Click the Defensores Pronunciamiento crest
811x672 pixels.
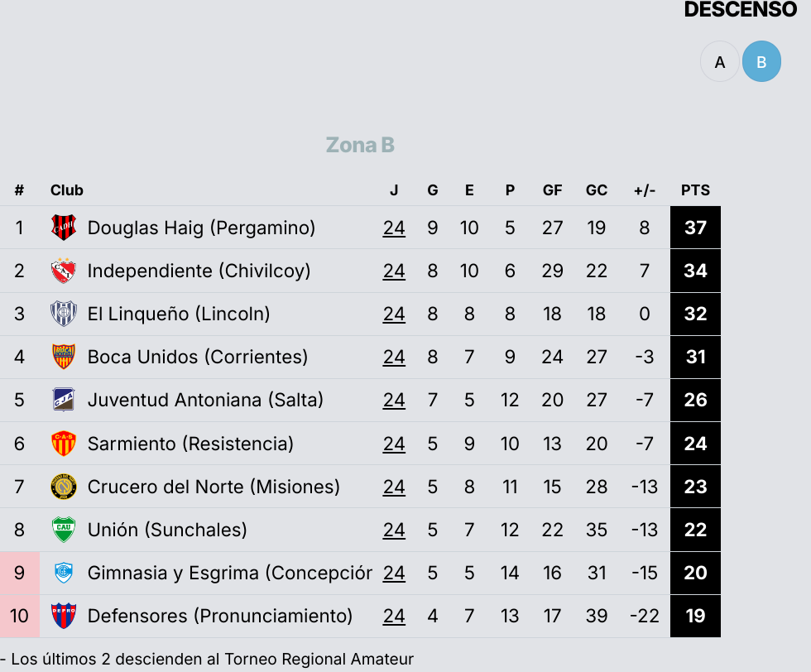coord(64,616)
